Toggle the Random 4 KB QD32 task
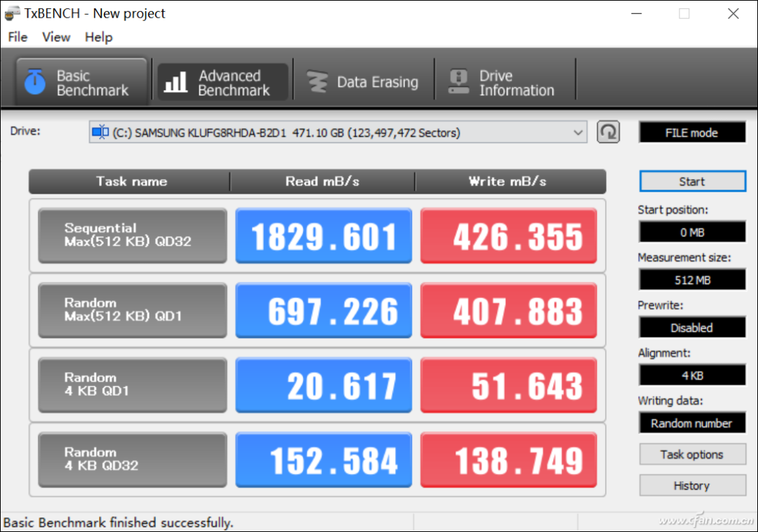Viewport: 758px width, 532px height. [133, 459]
